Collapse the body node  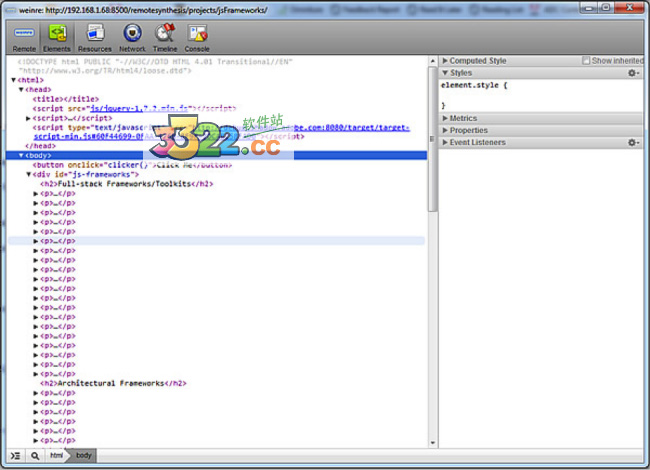[x=21, y=155]
